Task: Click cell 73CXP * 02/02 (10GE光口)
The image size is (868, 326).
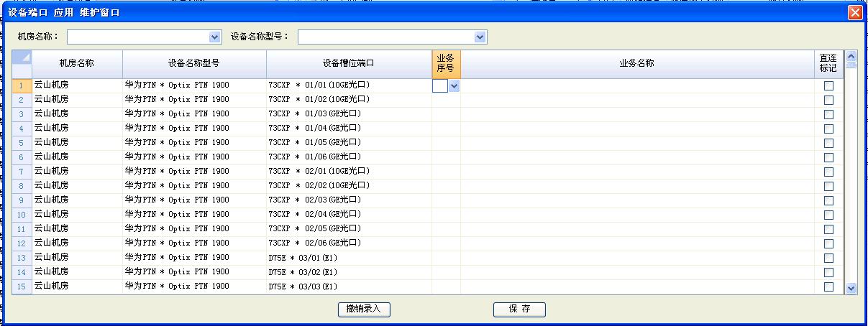Action: tap(349, 186)
